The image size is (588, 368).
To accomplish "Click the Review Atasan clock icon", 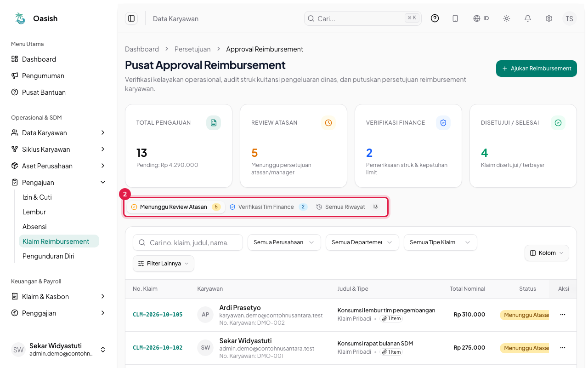I will coord(328,123).
